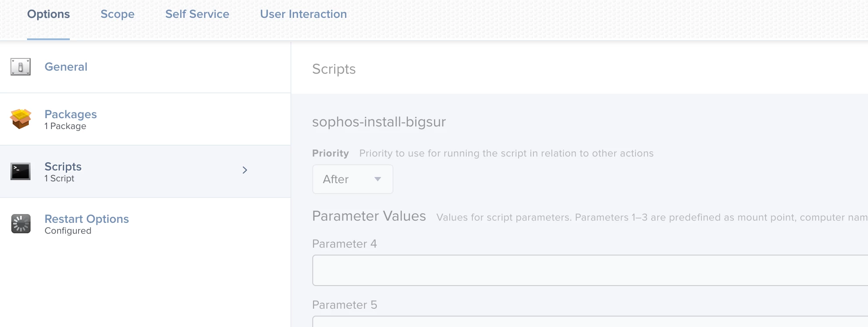Click the '1 Script' subtitle text

[x=59, y=179]
